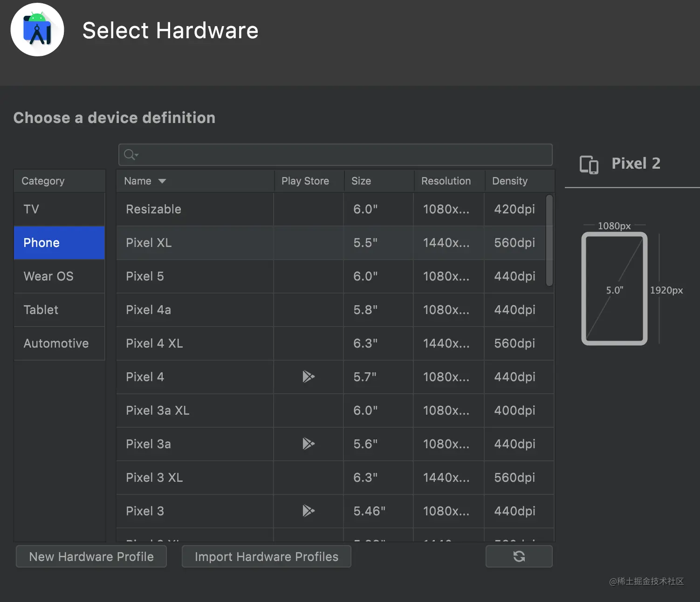This screenshot has height=602, width=700.
Task: Click the Android Studio logo icon
Action: click(x=37, y=30)
